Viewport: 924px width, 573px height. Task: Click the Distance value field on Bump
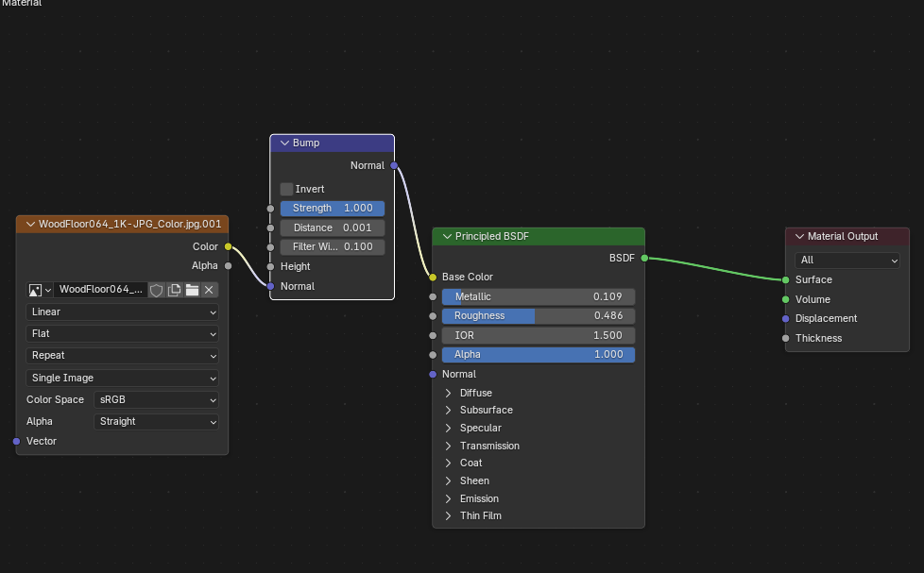tap(333, 228)
